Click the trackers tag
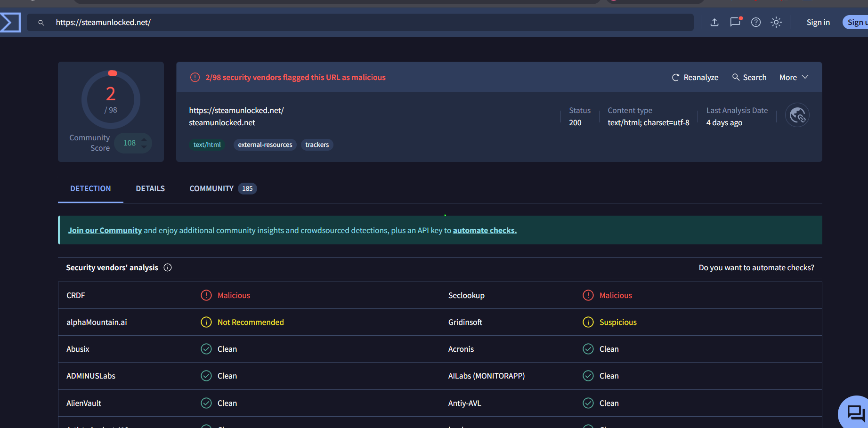868x428 pixels. tap(317, 145)
